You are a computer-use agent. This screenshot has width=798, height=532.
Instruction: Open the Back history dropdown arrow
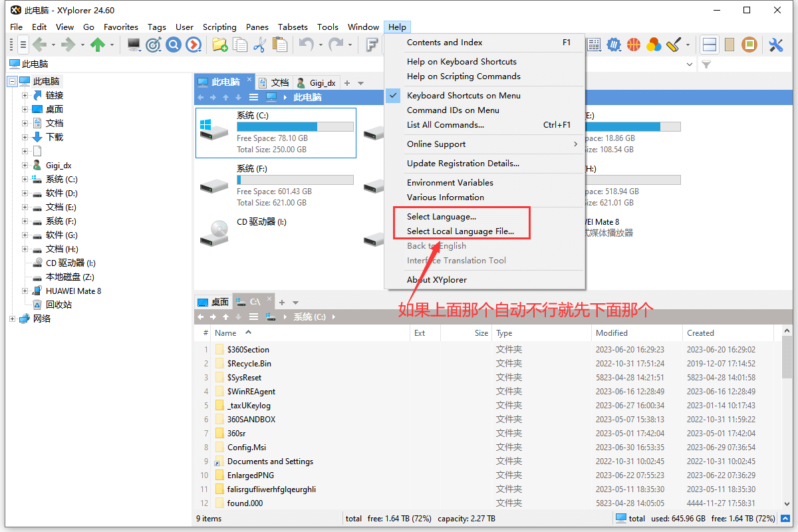(53, 45)
